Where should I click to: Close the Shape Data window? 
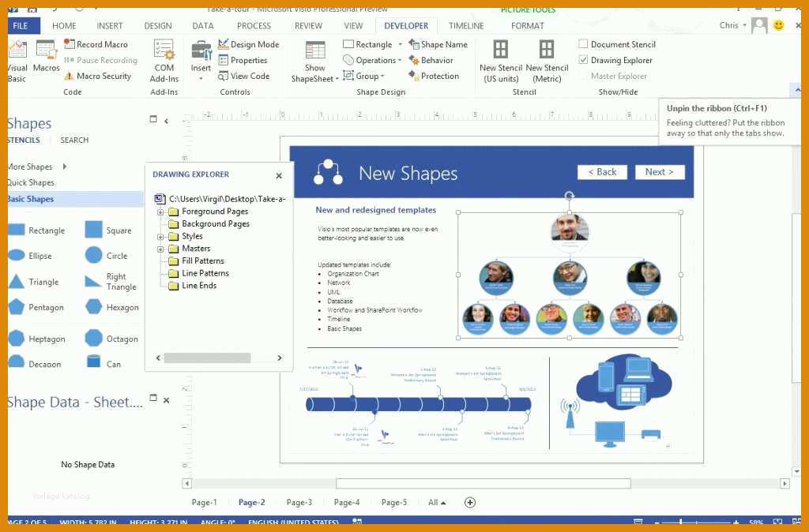tap(167, 400)
